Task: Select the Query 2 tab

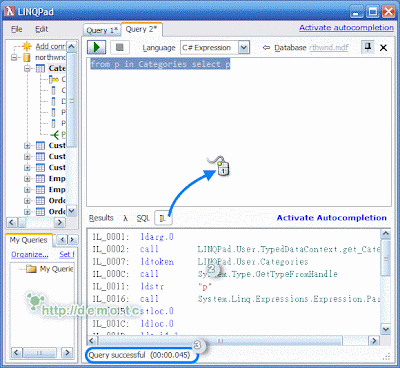Action: click(x=141, y=29)
